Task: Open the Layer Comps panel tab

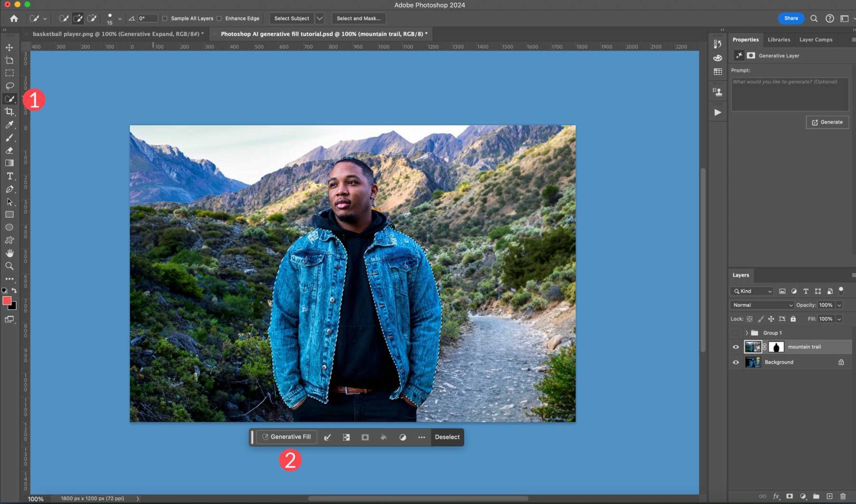Action: coord(815,40)
